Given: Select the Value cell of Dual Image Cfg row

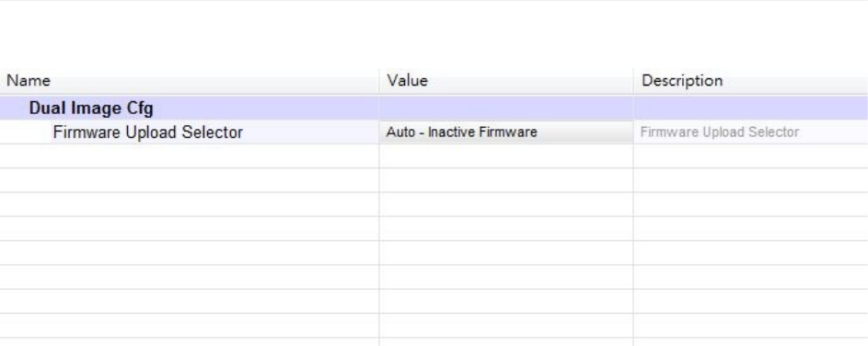Looking at the screenshot, I should pos(506,108).
